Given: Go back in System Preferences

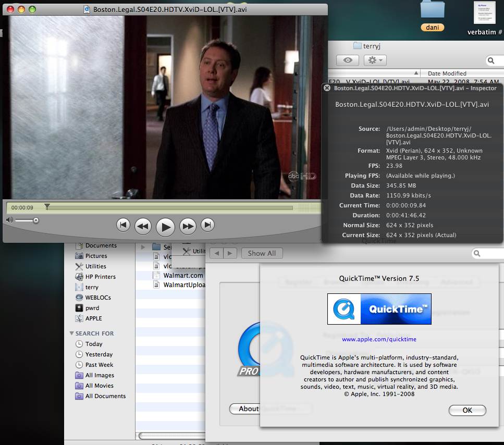Looking at the screenshot, I should [x=217, y=253].
